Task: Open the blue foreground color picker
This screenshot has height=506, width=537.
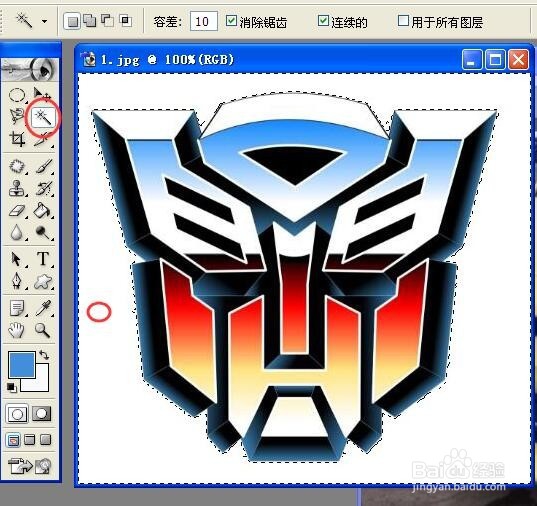Action: click(21, 364)
